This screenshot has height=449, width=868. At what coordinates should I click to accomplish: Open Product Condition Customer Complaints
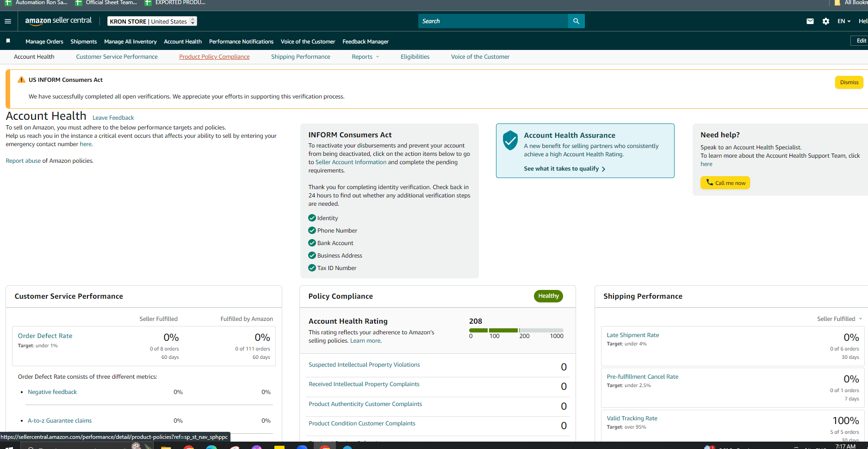point(362,424)
